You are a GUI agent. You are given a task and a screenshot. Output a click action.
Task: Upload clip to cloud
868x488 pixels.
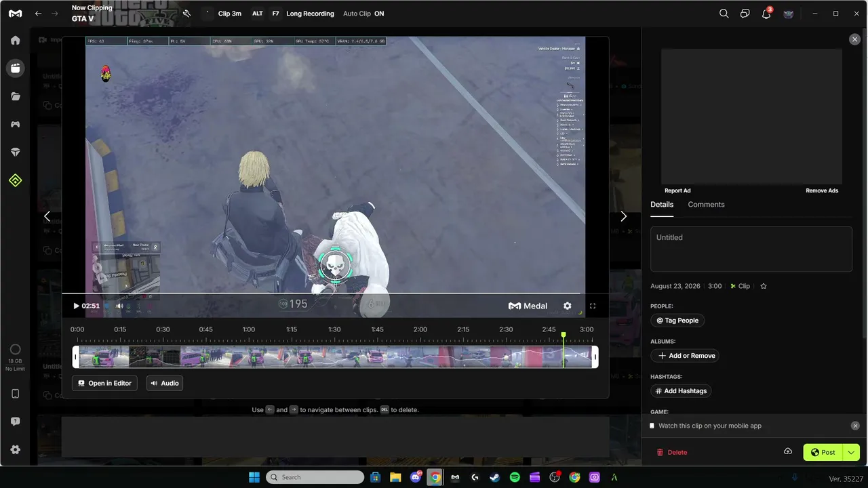coord(788,452)
